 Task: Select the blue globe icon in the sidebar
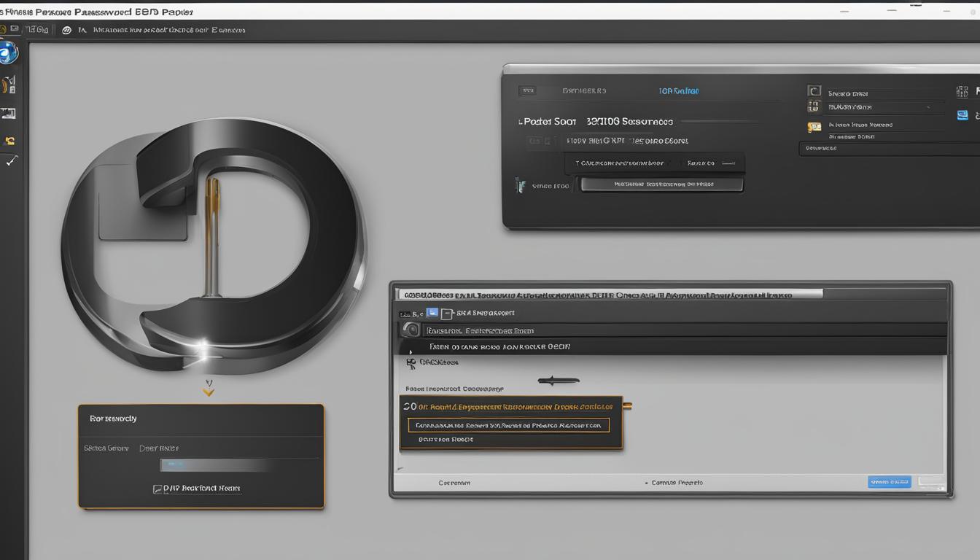point(8,52)
